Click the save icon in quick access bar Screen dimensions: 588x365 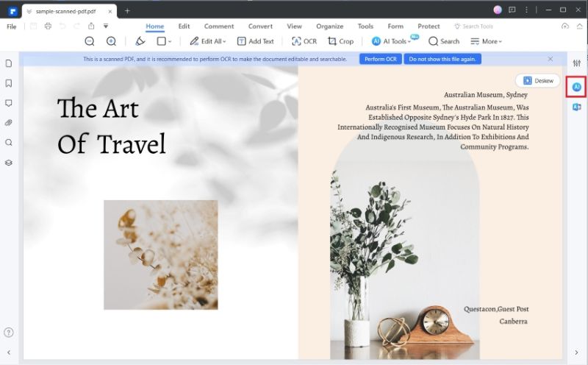(33, 26)
